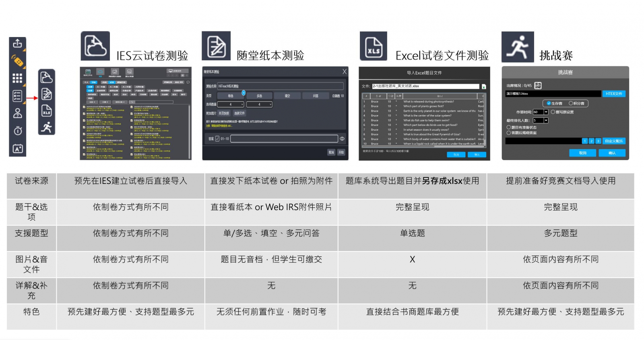This screenshot has height=340, width=644.
Task: Click the HTEX文件 button
Action: [x=613, y=94]
